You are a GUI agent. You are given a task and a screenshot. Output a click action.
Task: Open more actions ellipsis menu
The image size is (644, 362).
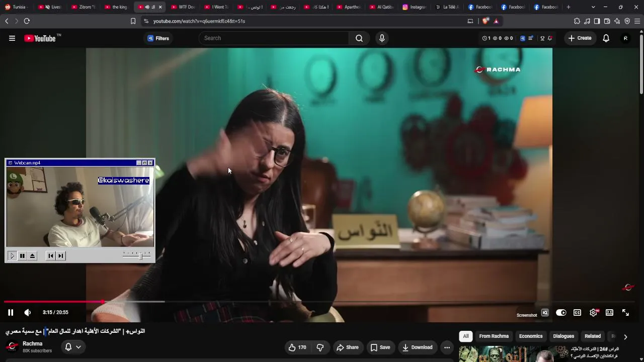[x=447, y=347]
